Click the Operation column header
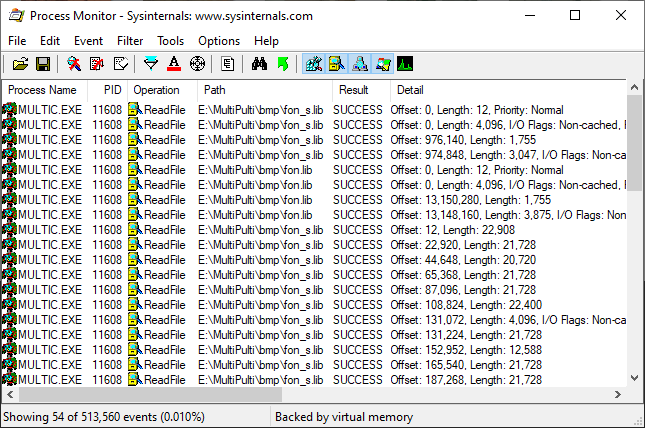Viewport: 645px width, 428px height. pyautogui.click(x=163, y=90)
